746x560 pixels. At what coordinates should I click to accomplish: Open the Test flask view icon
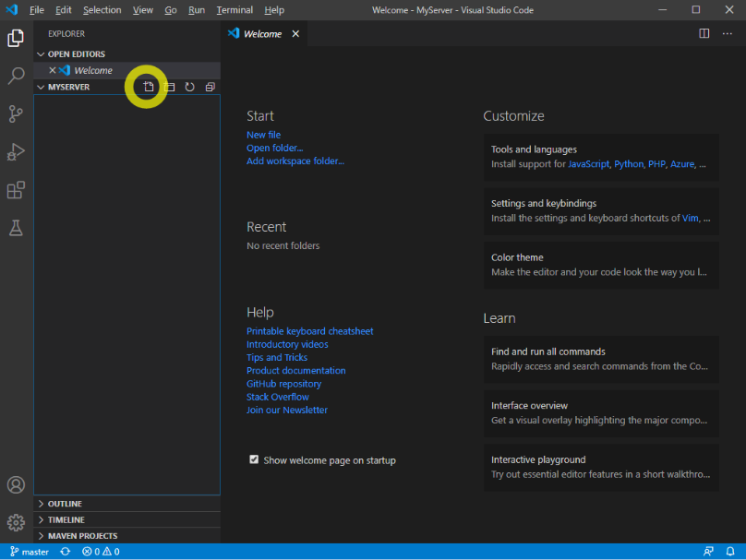16,228
